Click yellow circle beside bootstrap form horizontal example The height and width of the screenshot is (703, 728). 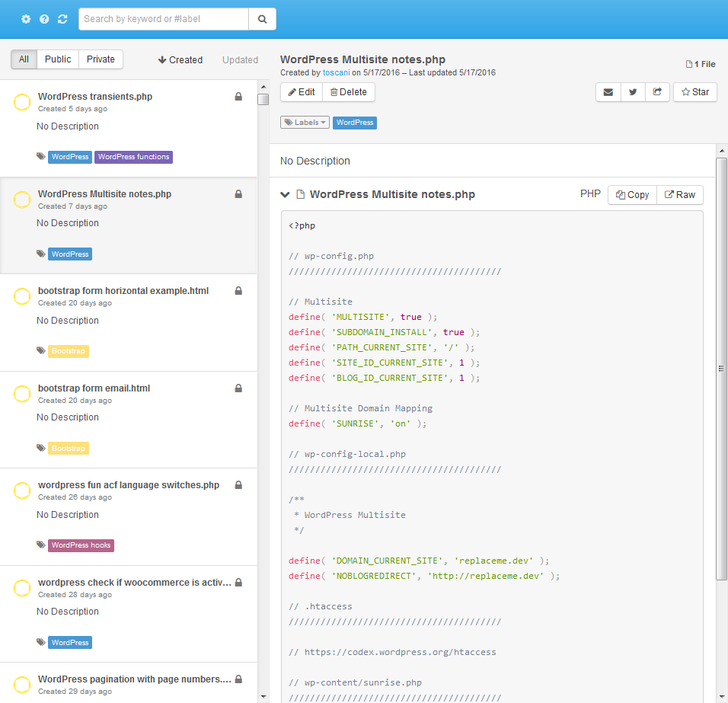pos(22,296)
